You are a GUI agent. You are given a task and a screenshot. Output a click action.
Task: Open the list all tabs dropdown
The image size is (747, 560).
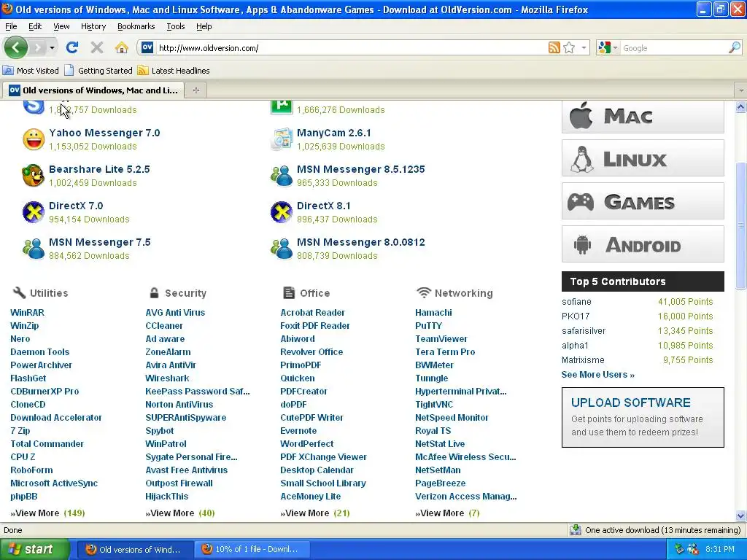(741, 90)
